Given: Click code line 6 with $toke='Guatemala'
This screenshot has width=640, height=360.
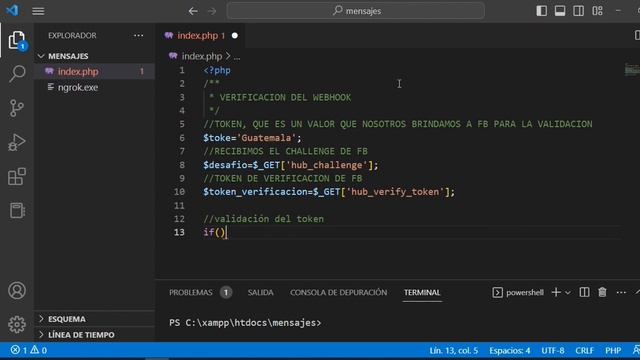Looking at the screenshot, I should click(x=252, y=138).
